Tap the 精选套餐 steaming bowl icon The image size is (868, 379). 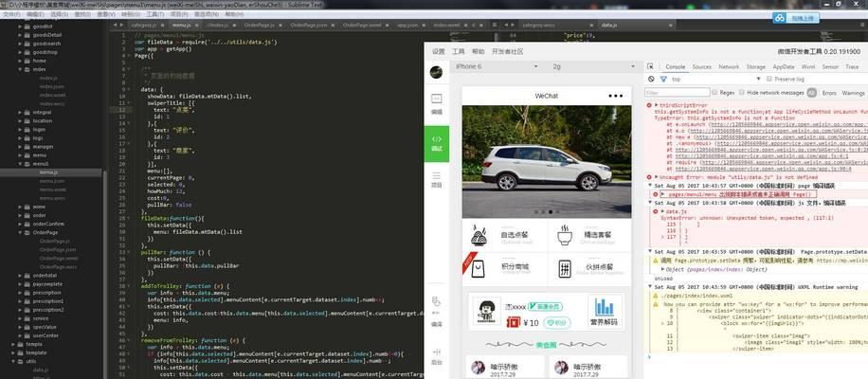(564, 235)
